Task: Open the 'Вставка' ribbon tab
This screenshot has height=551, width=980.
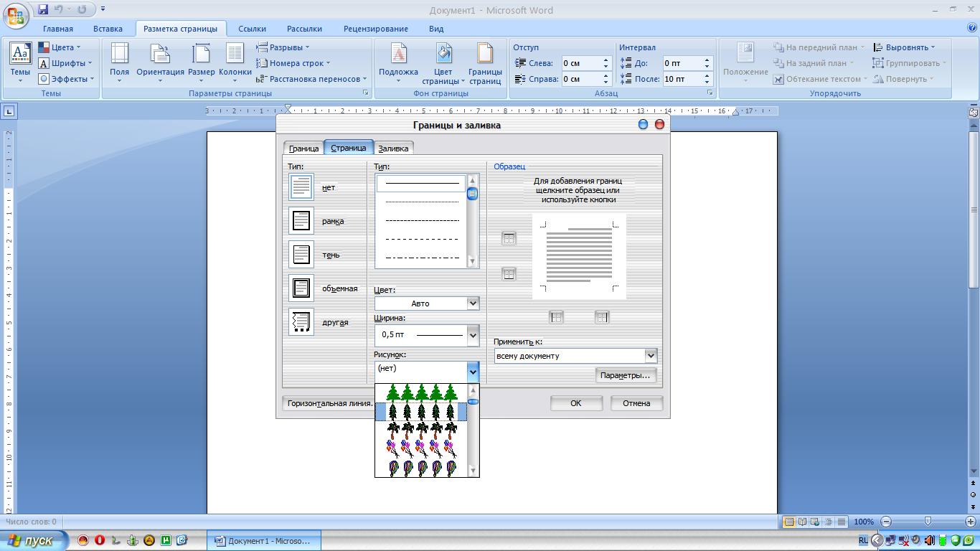Action: tap(108, 29)
